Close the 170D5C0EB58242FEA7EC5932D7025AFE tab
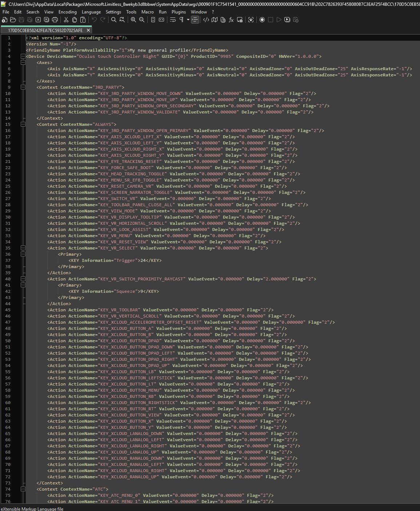The width and height of the screenshot is (420, 511). pos(88,31)
